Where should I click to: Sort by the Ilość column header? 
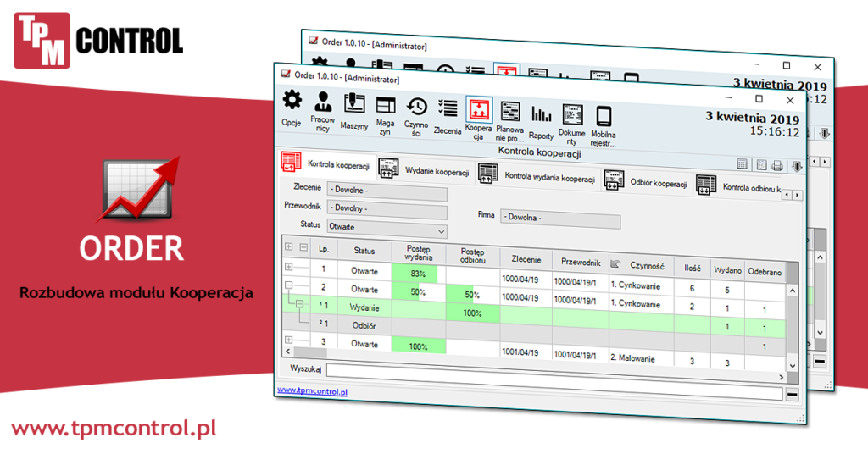[692, 268]
